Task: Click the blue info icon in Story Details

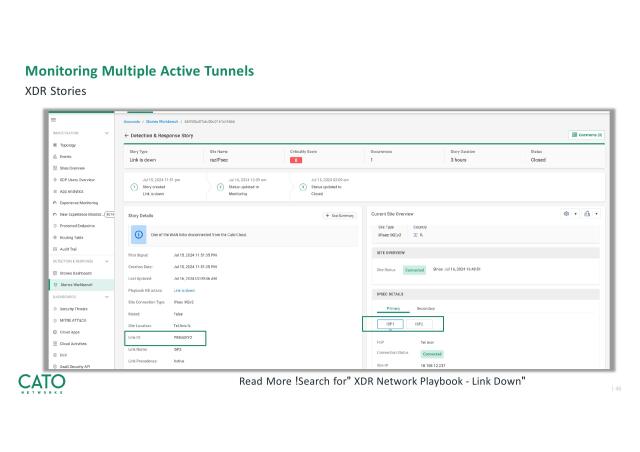Action: (x=138, y=236)
